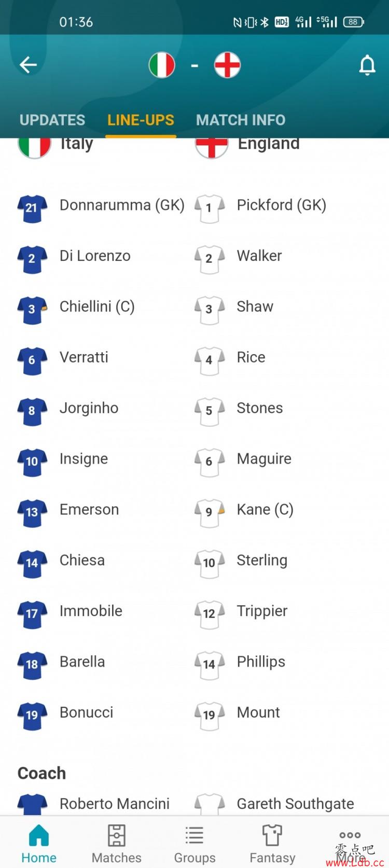The width and height of the screenshot is (389, 868).
Task: Tap the back arrow icon
Action: point(28,65)
